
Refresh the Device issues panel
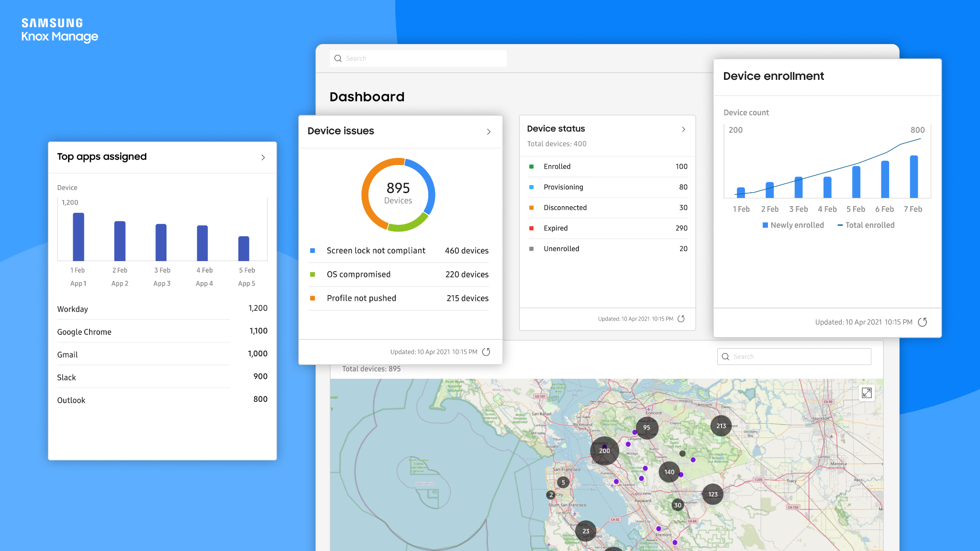point(486,352)
